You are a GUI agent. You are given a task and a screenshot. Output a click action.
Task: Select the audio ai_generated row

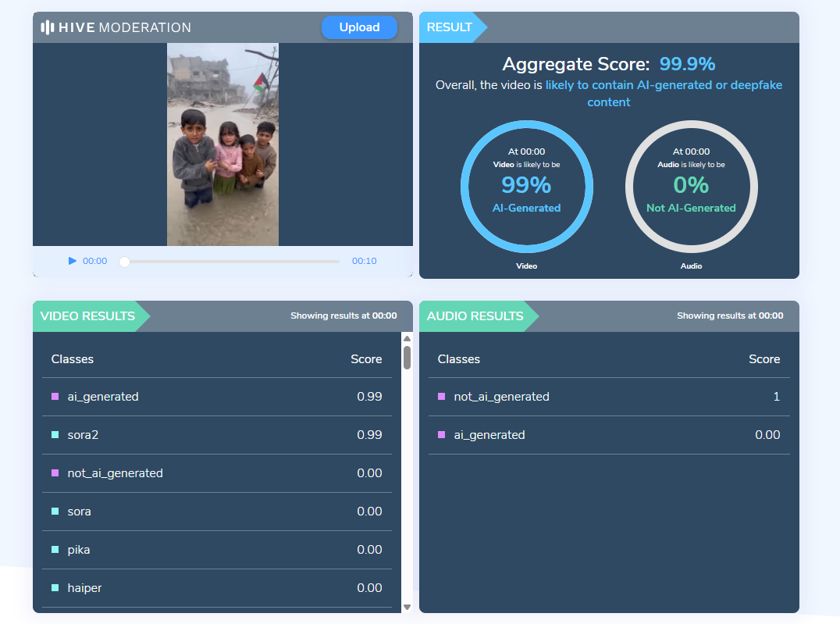point(609,435)
